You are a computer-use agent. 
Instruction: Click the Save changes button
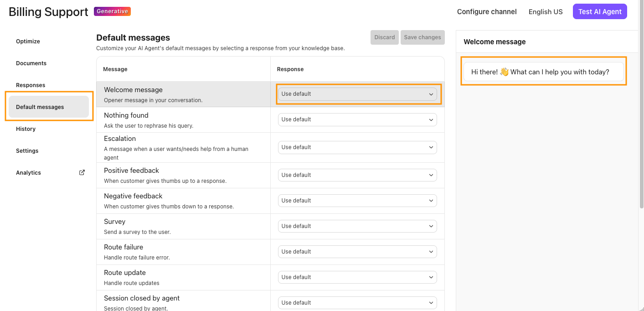click(x=422, y=37)
